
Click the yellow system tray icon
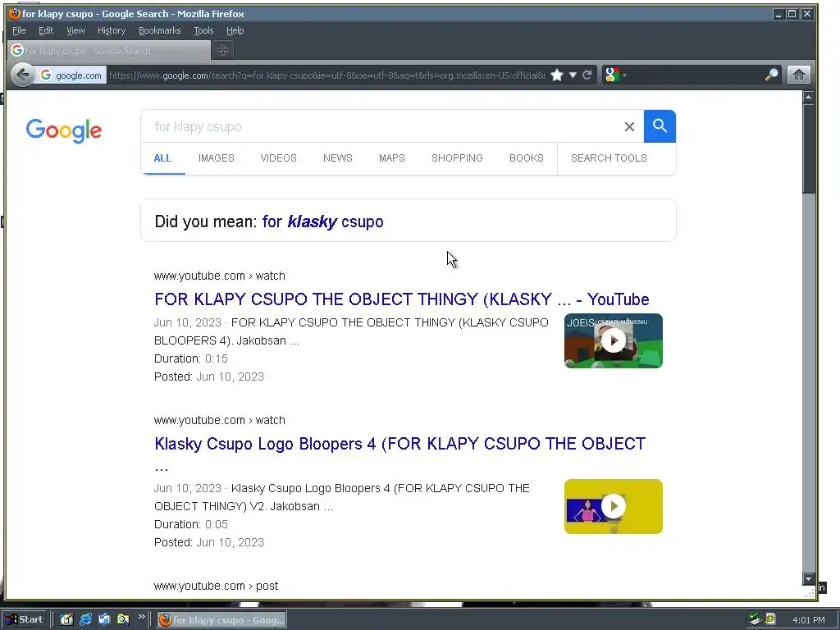tap(770, 619)
